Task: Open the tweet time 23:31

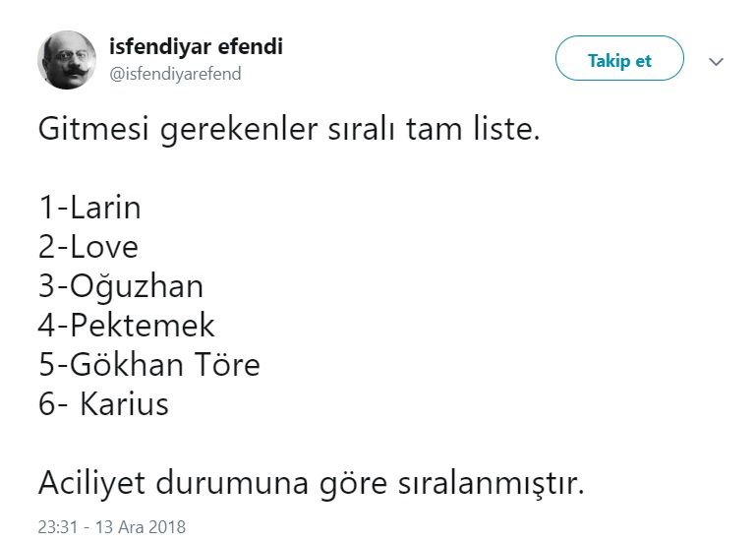Action: coord(57,527)
